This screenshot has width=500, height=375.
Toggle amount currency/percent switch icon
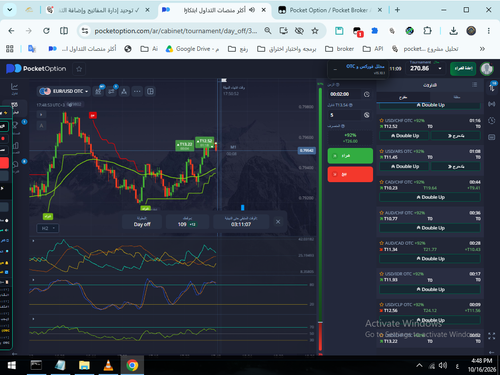(367, 115)
